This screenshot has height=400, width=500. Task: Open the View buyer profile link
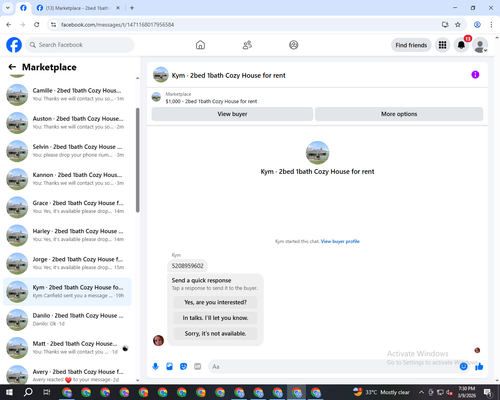point(340,241)
